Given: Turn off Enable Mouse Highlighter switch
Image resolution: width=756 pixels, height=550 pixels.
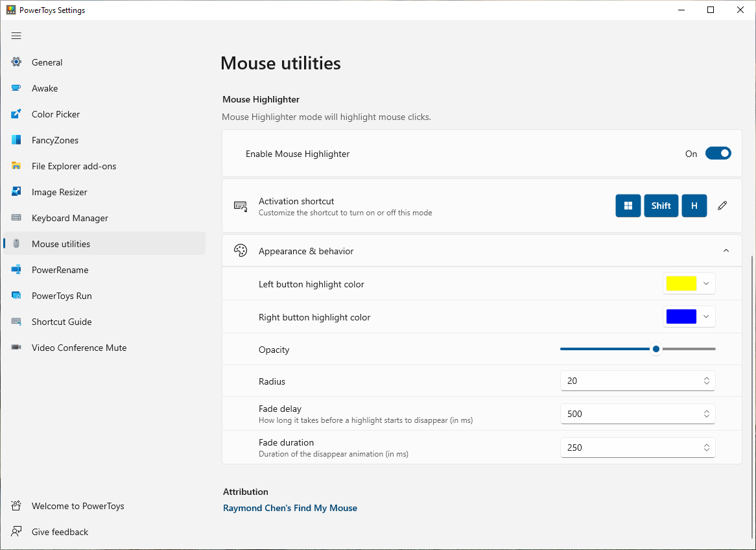Looking at the screenshot, I should tap(718, 154).
